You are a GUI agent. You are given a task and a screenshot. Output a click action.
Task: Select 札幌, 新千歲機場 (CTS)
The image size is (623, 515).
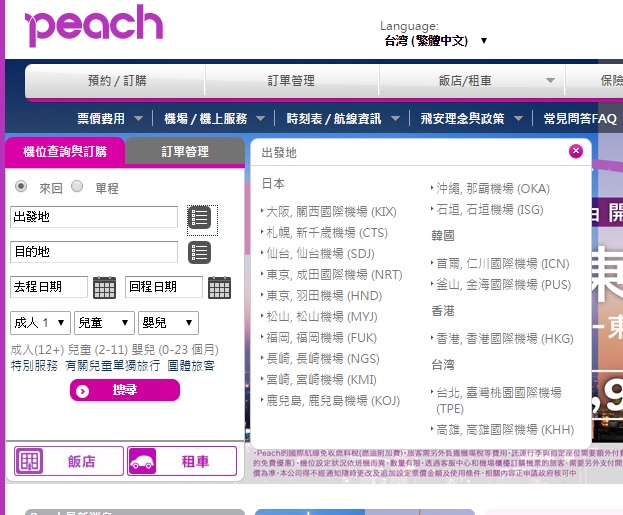point(327,233)
